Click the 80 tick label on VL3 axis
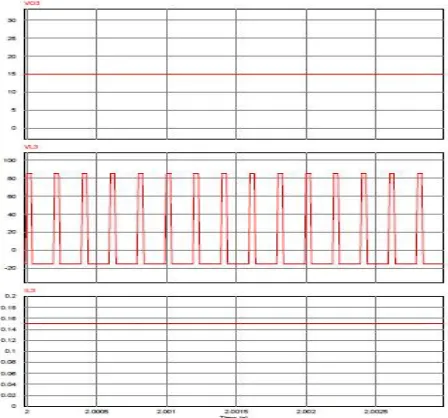Viewport: 448px width, 418px height. click(x=12, y=178)
